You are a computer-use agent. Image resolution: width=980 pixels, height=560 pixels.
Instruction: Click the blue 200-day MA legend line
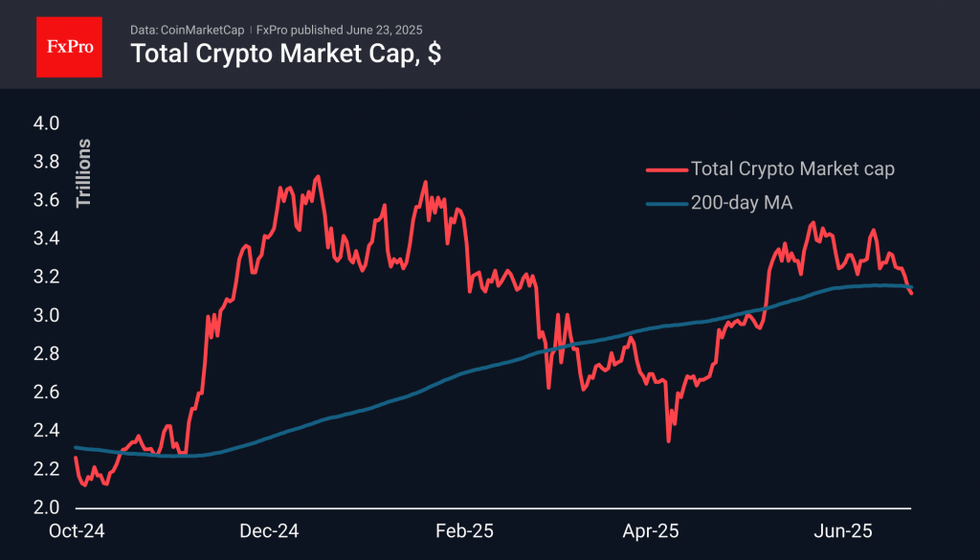[x=665, y=203]
